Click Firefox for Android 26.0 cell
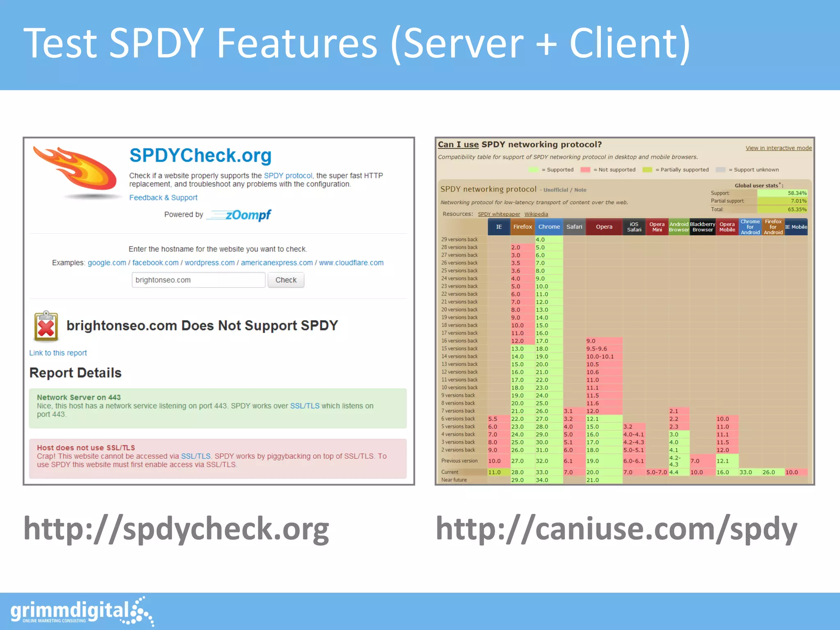This screenshot has height=630, width=840. pos(773,472)
